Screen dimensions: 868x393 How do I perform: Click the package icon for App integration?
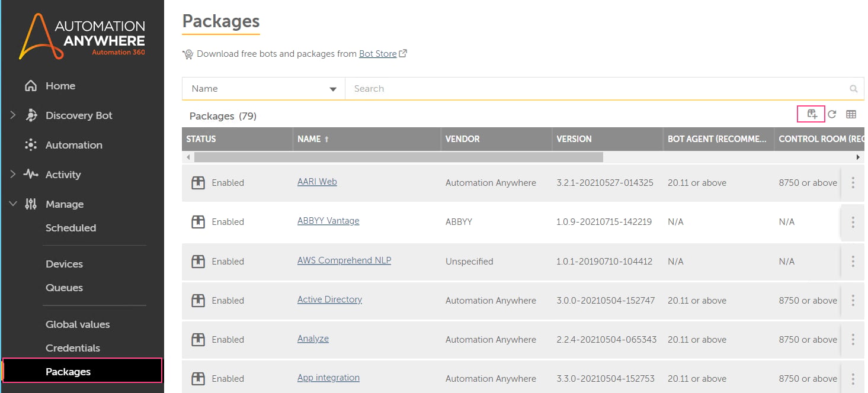(x=198, y=379)
